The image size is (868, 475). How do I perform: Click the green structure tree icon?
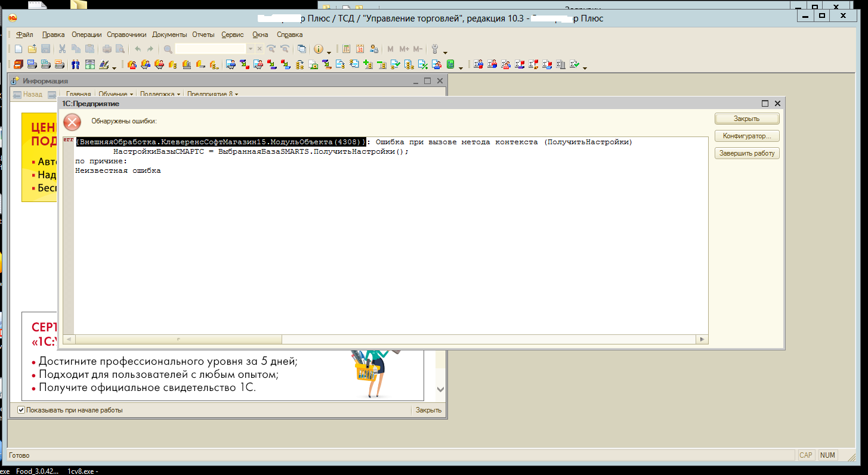click(x=450, y=64)
